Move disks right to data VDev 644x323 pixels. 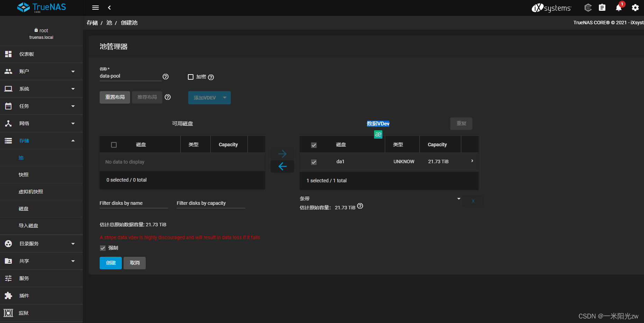[x=282, y=154]
